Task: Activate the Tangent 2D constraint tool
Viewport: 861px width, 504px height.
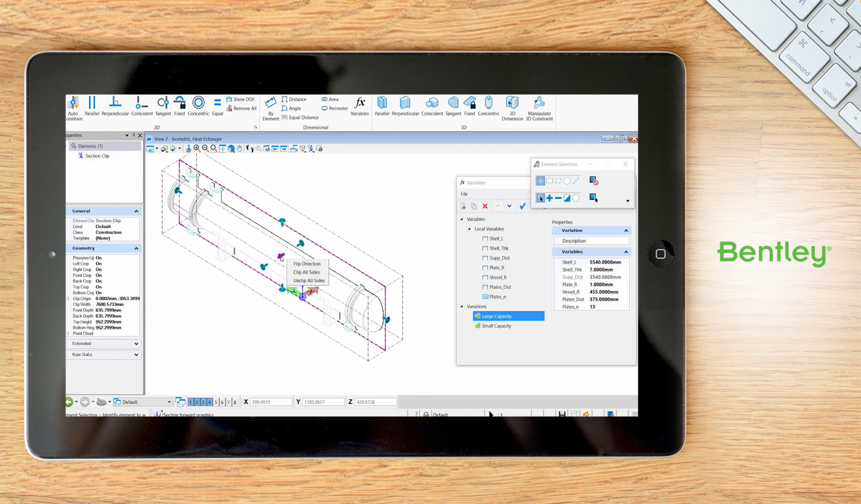Action: coord(163,105)
